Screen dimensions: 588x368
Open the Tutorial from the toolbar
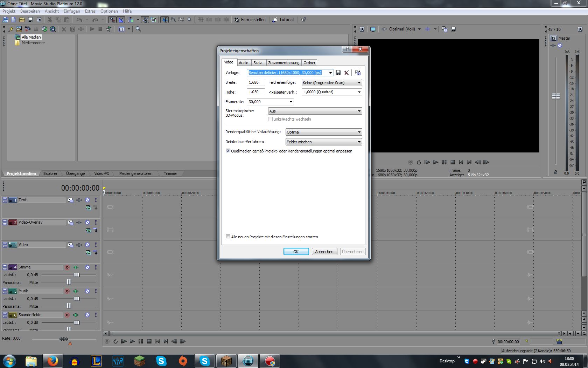(x=283, y=20)
